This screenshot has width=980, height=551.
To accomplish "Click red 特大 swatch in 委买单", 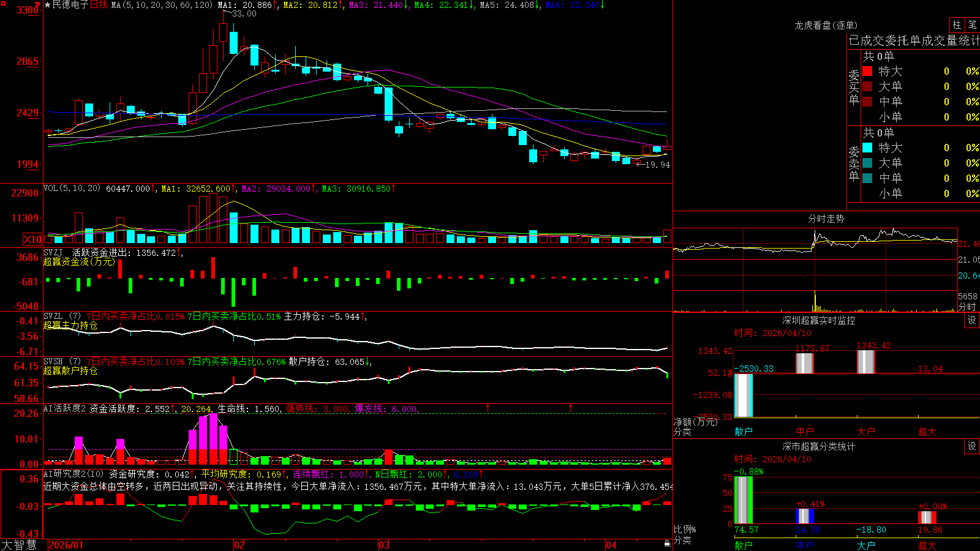I will 867,71.
